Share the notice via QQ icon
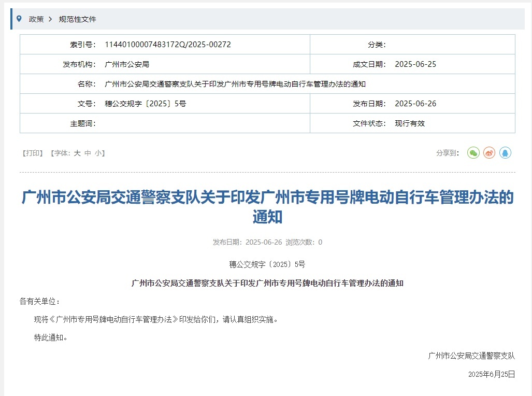This screenshot has height=396, width=532. [505, 153]
